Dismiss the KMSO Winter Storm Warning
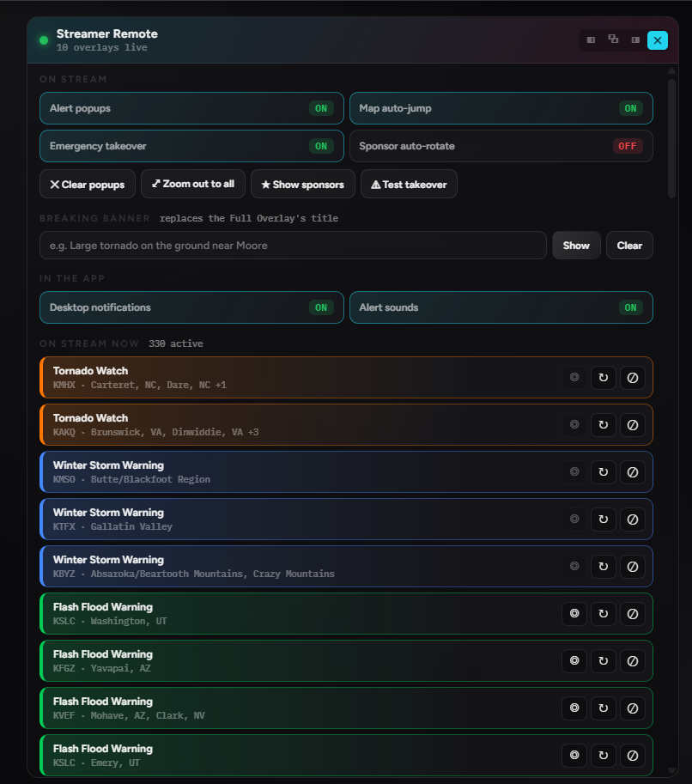Viewport: 692px width, 784px height. tap(633, 472)
